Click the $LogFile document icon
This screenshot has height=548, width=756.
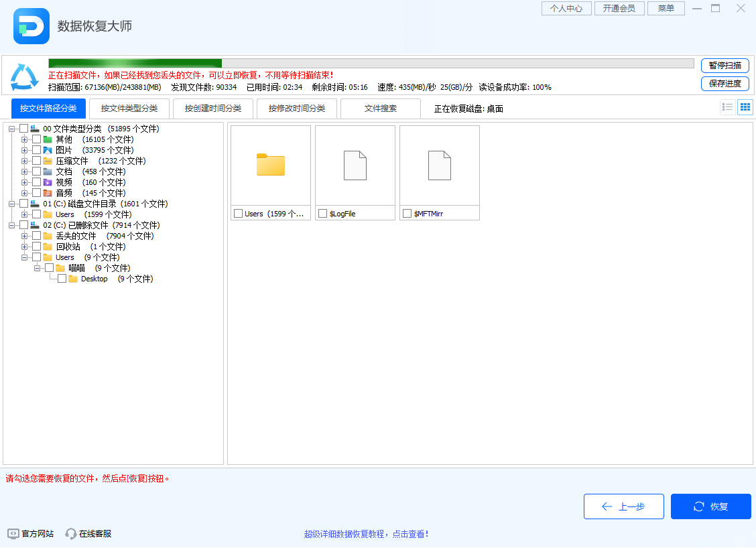coord(355,165)
